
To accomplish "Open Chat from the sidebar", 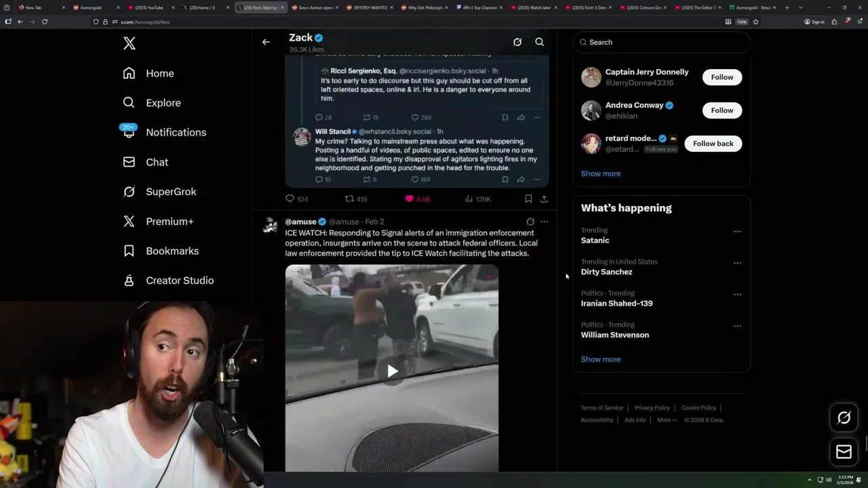I will pyautogui.click(x=145, y=162).
